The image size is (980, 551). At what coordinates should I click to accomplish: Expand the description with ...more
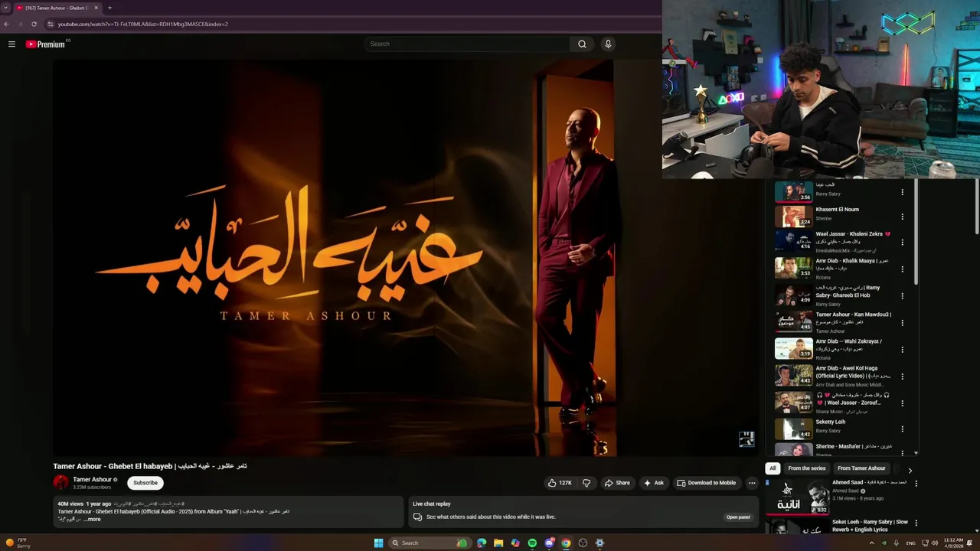(92, 519)
